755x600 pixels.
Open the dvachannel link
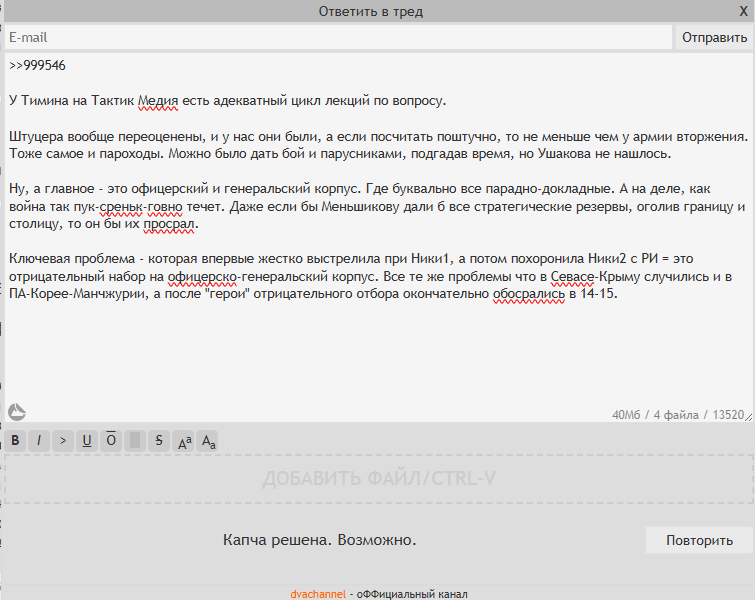pos(318,594)
